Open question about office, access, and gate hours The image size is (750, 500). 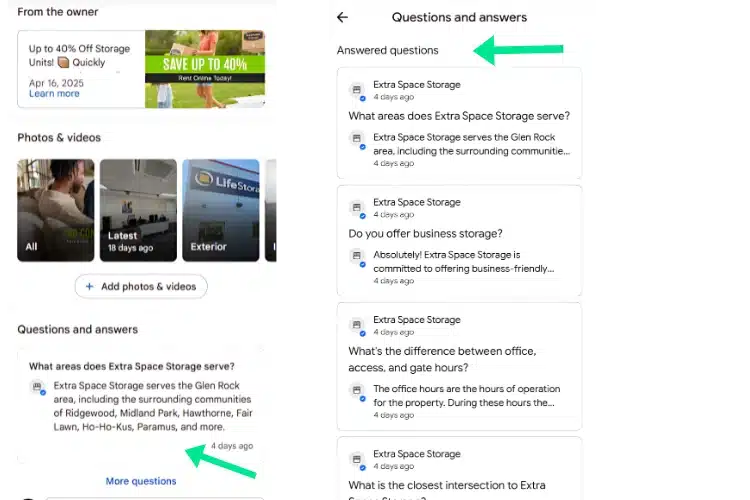click(x=442, y=359)
